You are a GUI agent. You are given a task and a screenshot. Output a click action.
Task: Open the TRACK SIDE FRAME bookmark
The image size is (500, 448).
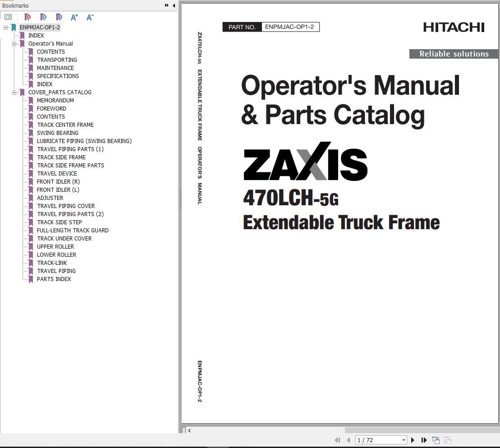point(61,157)
